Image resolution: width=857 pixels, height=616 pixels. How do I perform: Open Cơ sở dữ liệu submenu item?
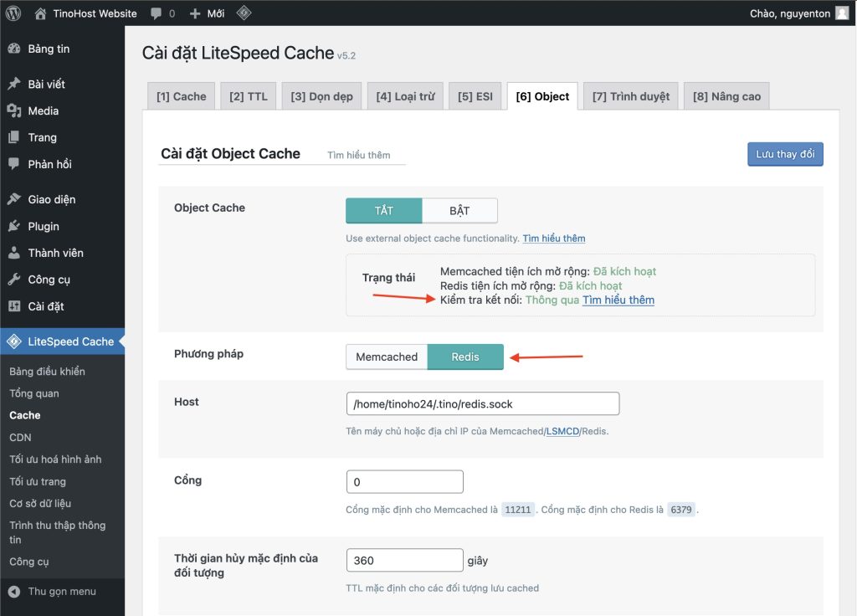pos(40,503)
